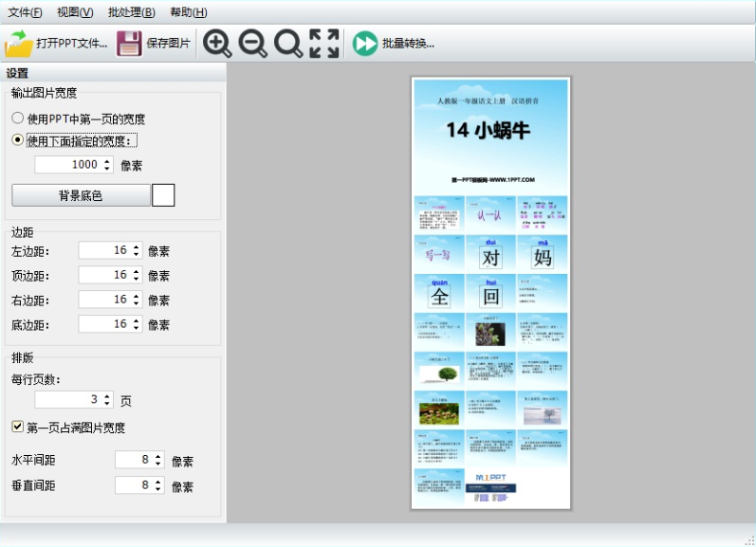Click the zoom in magnifier icon
This screenshot has height=547, width=756.
217,44
